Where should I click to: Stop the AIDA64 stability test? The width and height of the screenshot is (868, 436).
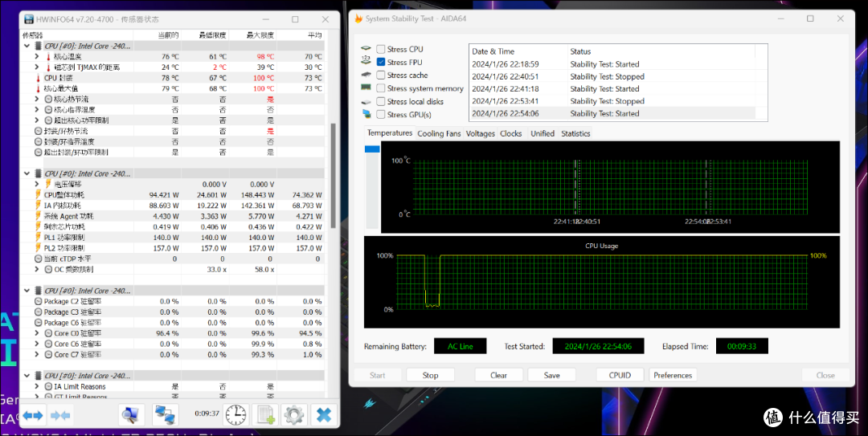click(430, 375)
